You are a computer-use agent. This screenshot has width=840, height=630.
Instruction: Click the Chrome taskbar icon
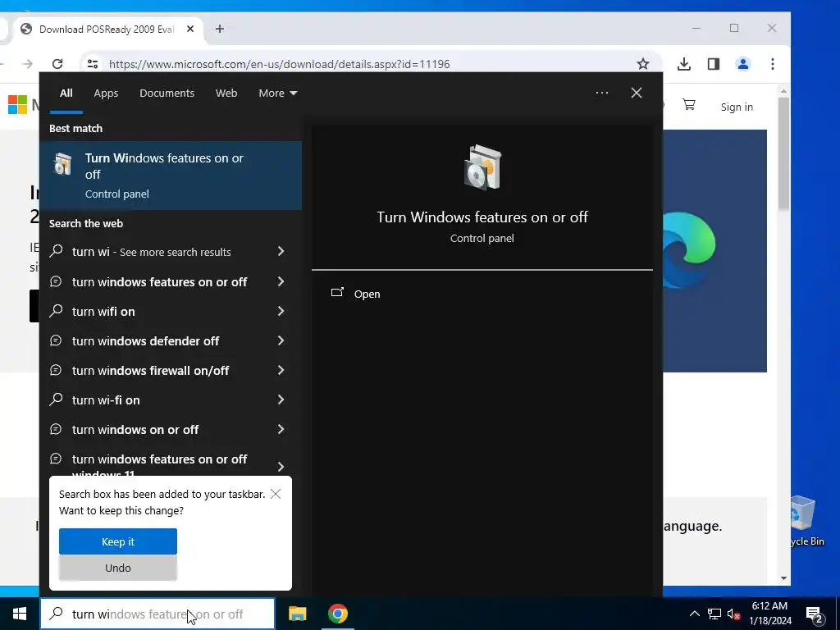click(337, 614)
